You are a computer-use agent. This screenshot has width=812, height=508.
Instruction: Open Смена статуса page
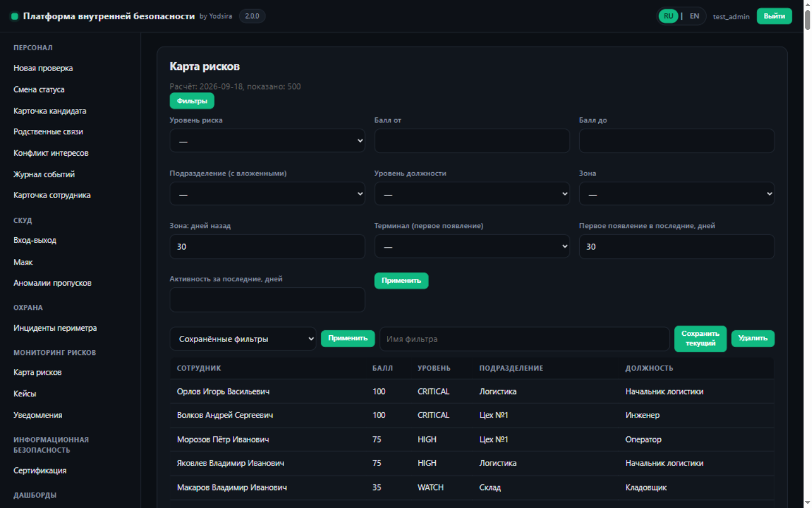(39, 90)
